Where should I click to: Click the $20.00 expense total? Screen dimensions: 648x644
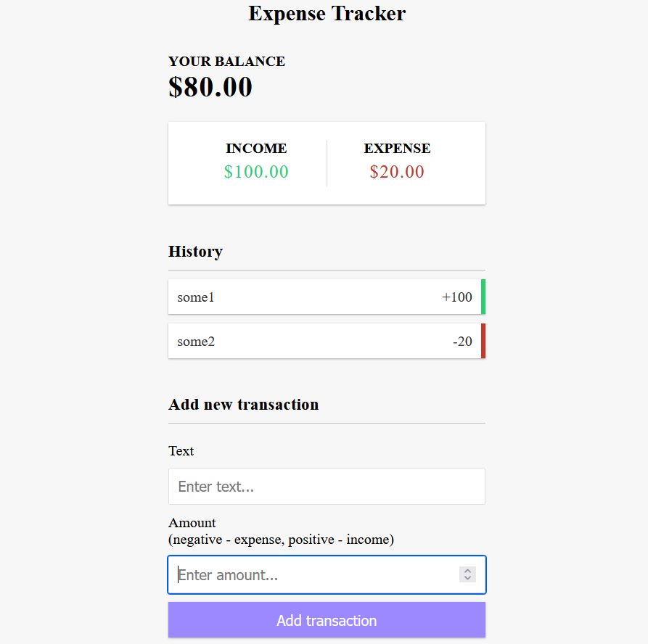(397, 171)
